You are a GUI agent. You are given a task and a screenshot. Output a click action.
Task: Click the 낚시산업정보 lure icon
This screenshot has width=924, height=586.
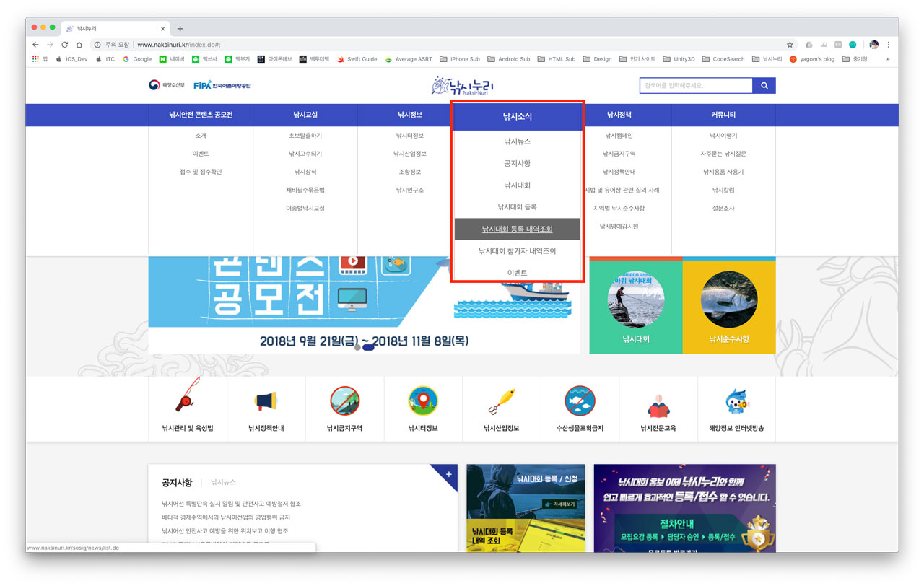tap(501, 401)
